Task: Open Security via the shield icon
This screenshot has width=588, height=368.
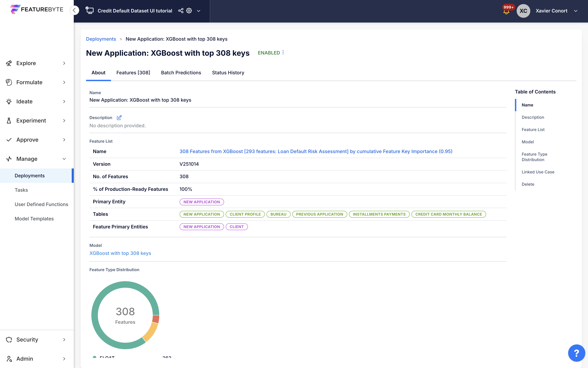Action: coord(9,339)
